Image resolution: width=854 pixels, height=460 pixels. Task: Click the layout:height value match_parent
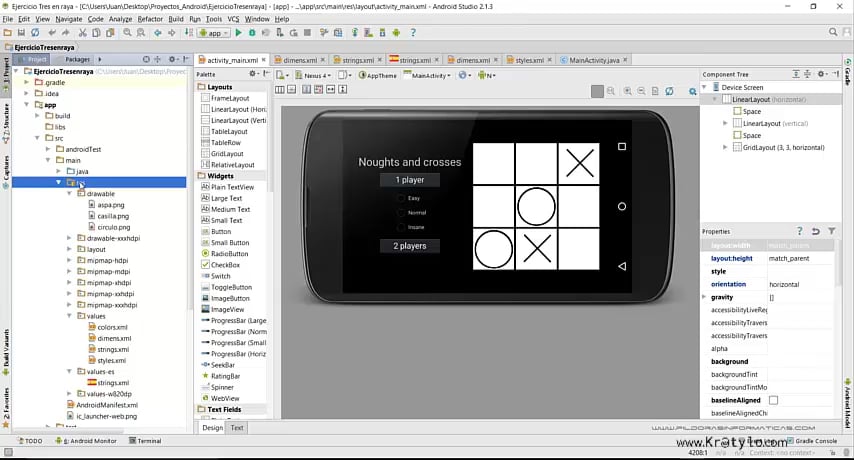(800, 259)
